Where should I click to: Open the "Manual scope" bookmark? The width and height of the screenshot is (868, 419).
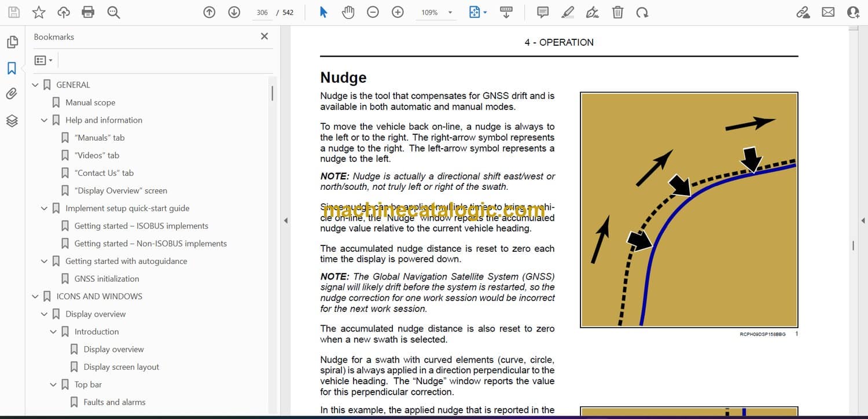pyautogui.click(x=90, y=102)
